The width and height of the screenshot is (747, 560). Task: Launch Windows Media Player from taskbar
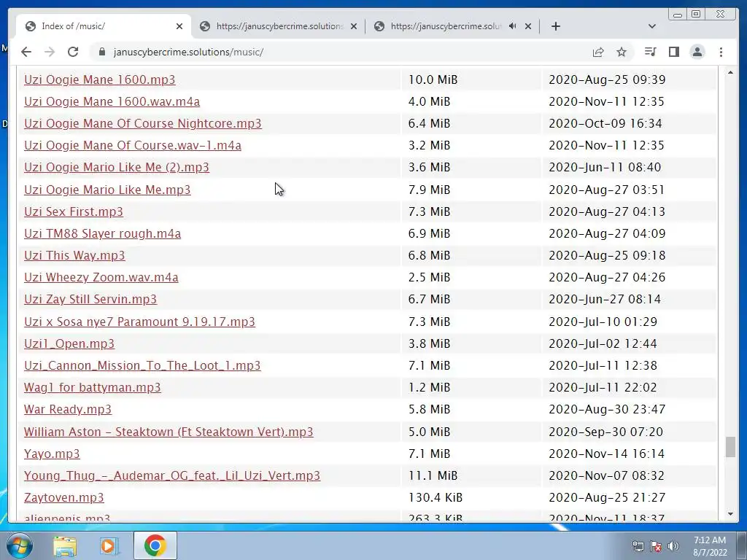(x=109, y=546)
